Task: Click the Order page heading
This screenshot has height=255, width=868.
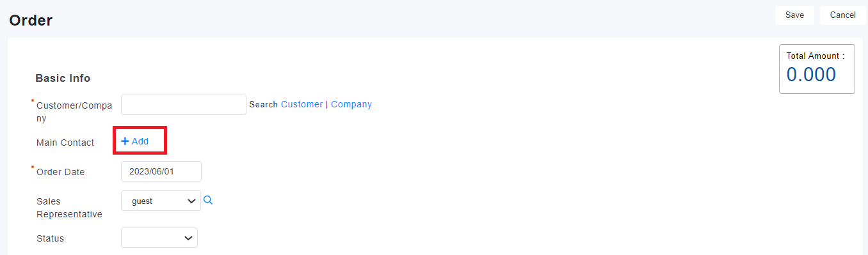Action: pos(31,20)
